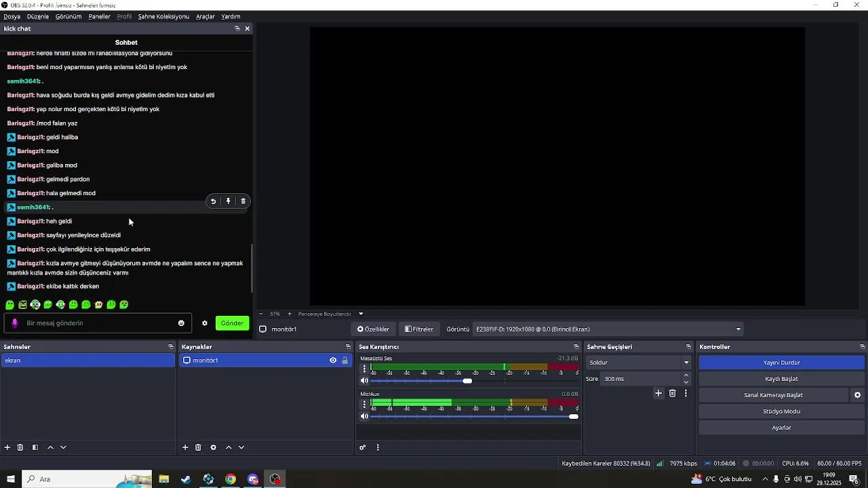Move source down in Kaynaklar toolbar
The height and width of the screenshot is (488, 868).
241,447
